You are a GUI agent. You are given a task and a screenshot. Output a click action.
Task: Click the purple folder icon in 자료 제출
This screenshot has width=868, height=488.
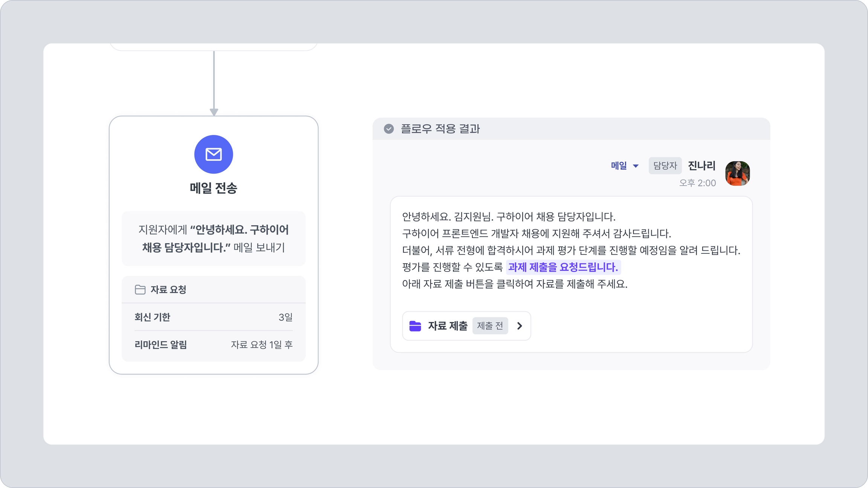(x=415, y=326)
